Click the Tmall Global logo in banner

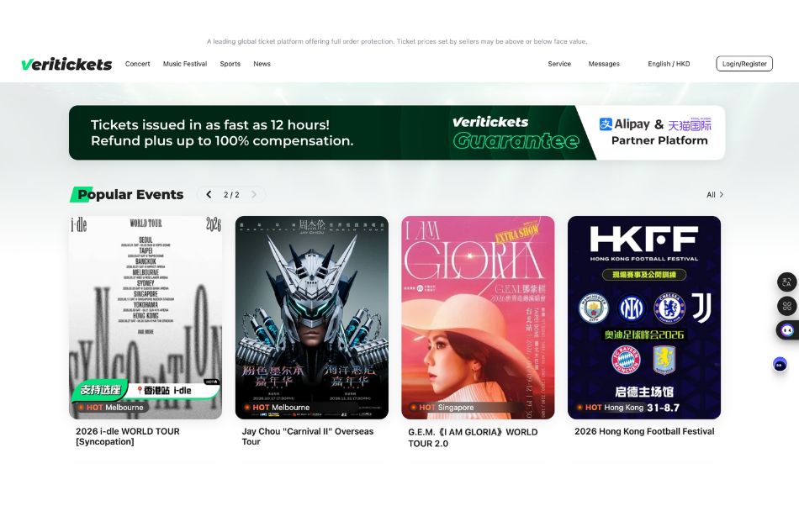coord(690,124)
